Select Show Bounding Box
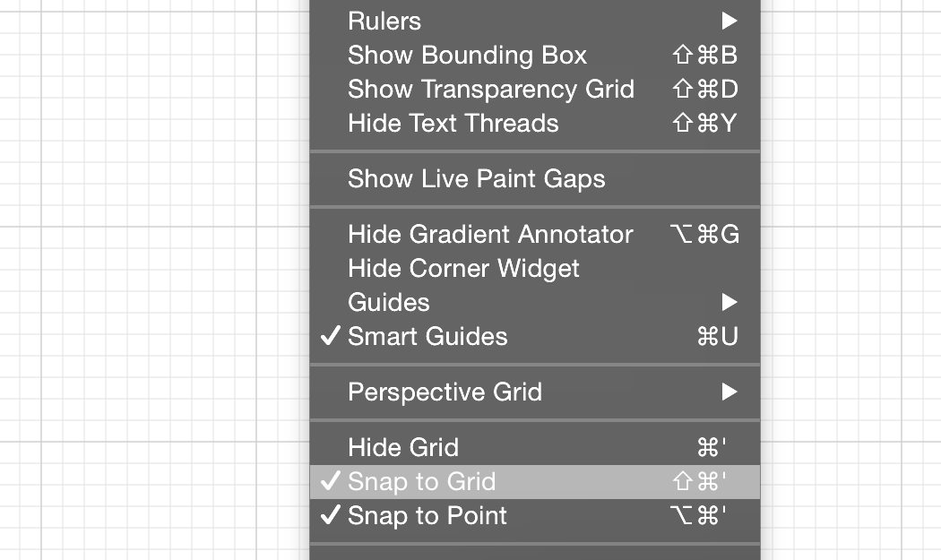The image size is (941, 560). pyautogui.click(x=467, y=55)
